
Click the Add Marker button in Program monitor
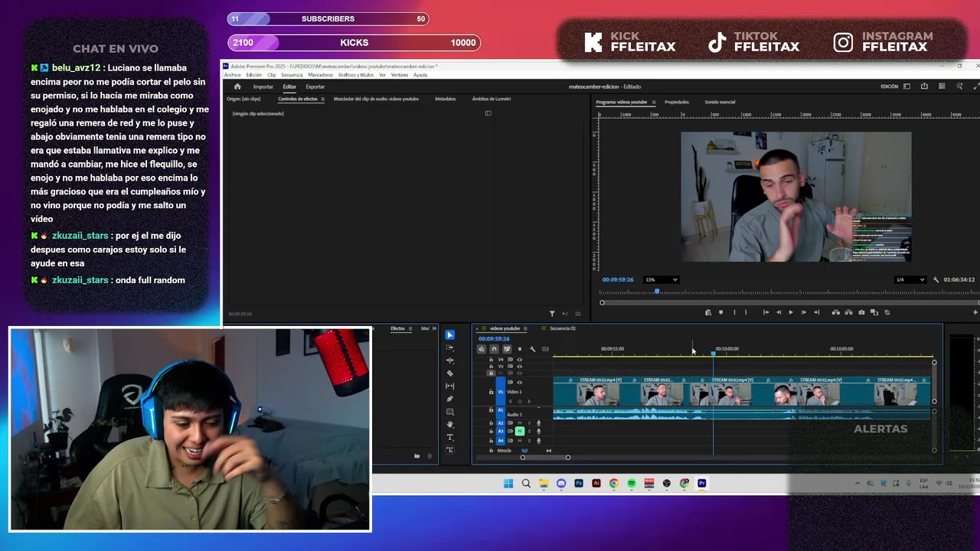[720, 312]
